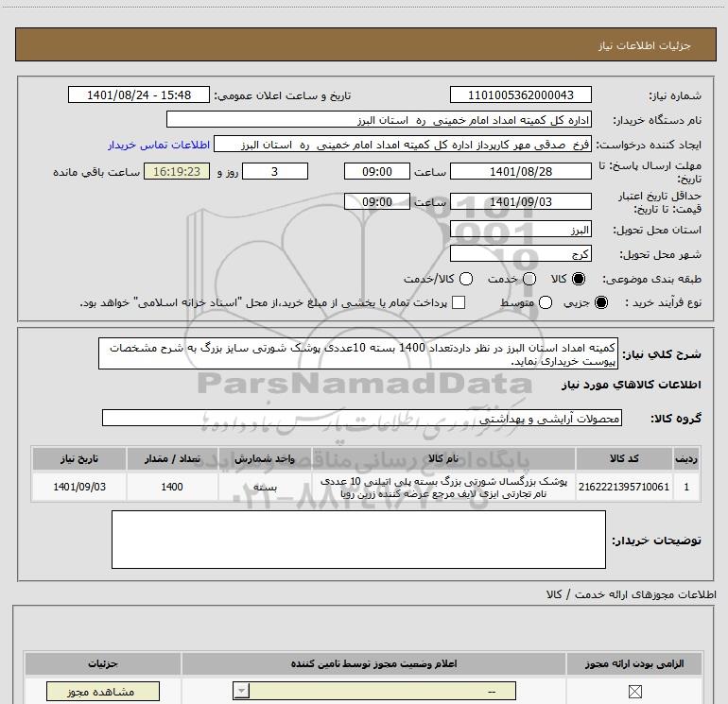Click the مشاهده مجوز button
Image resolution: width=728 pixels, height=704 pixels.
103,692
